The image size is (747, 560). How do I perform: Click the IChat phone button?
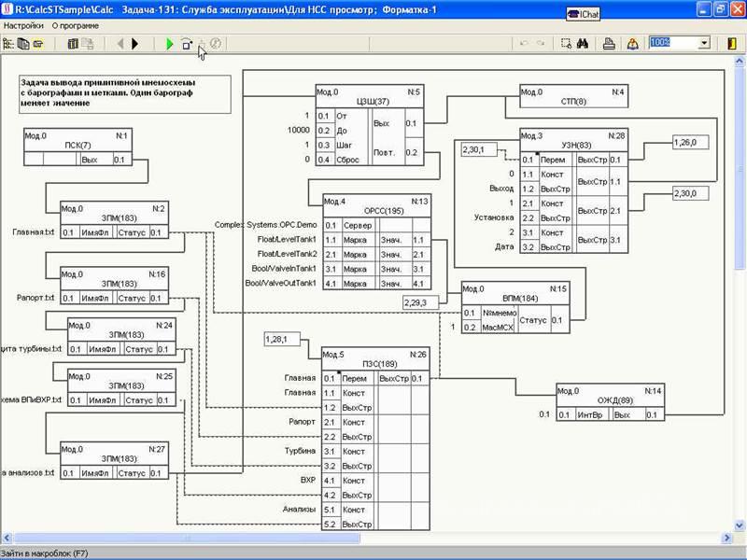(584, 14)
